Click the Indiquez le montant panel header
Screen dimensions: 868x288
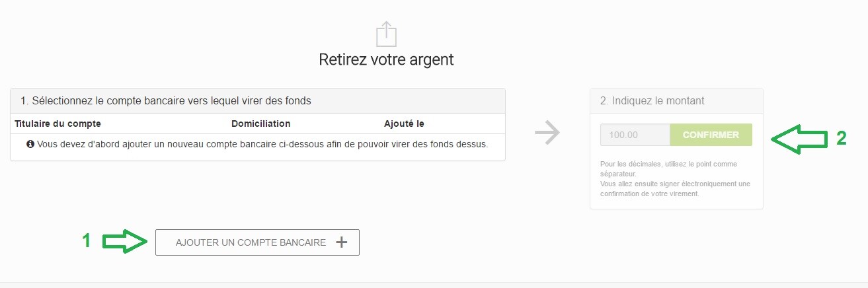click(676, 101)
